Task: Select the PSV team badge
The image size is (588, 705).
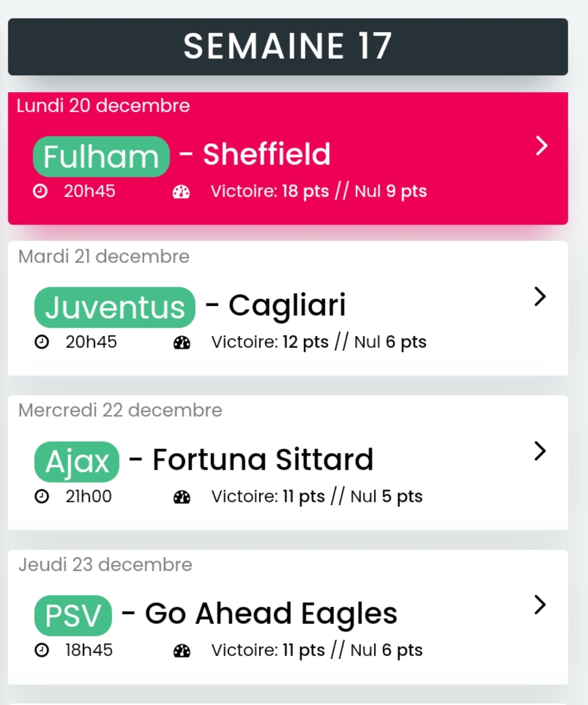Action: (73, 616)
